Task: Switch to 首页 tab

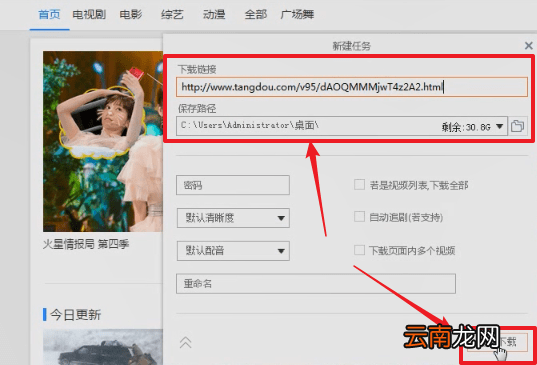Action: tap(49, 14)
